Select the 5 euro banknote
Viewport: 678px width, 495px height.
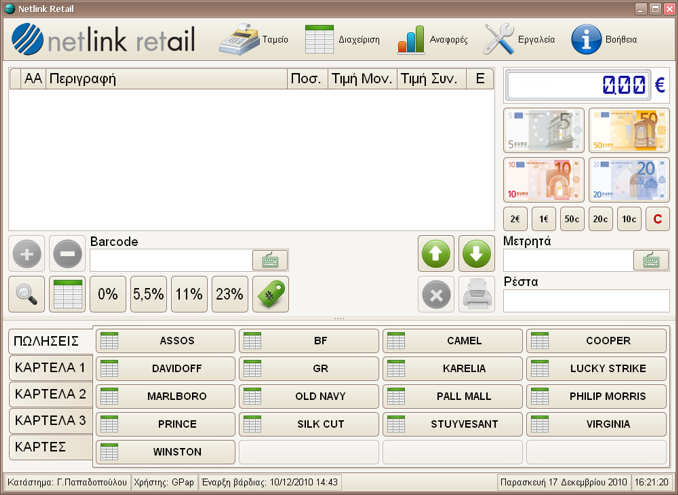[x=544, y=131]
